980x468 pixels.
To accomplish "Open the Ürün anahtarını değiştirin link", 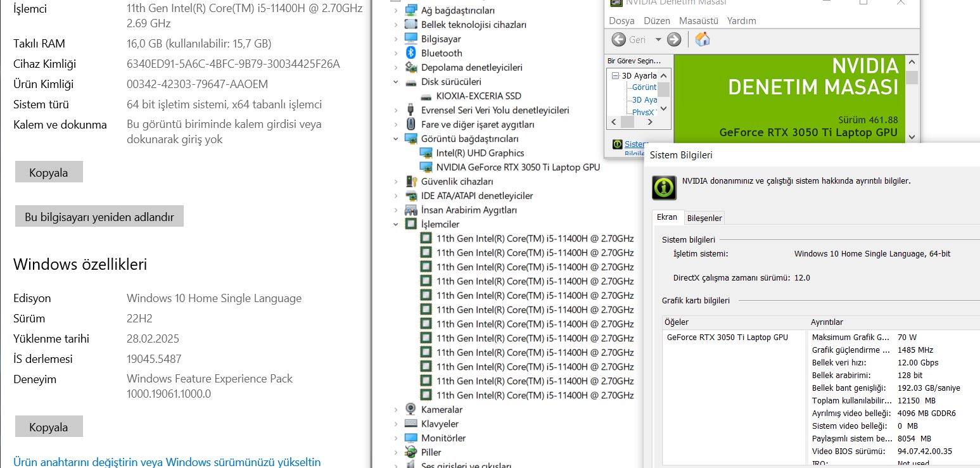I will pos(167,462).
